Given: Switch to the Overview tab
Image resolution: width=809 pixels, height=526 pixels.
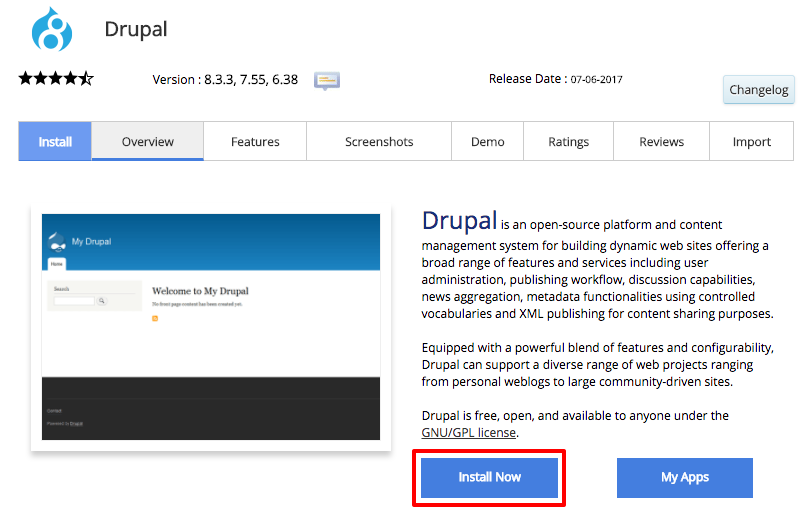Looking at the screenshot, I should click(x=148, y=141).
